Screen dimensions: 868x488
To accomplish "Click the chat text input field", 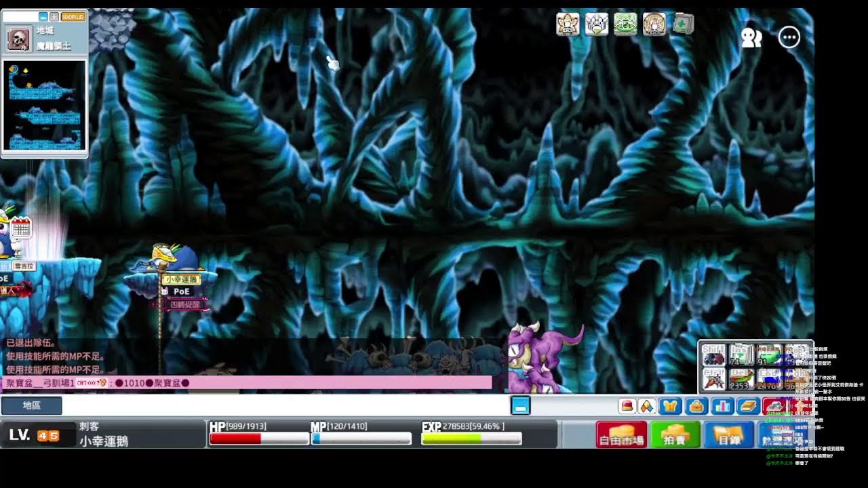I will [285, 405].
